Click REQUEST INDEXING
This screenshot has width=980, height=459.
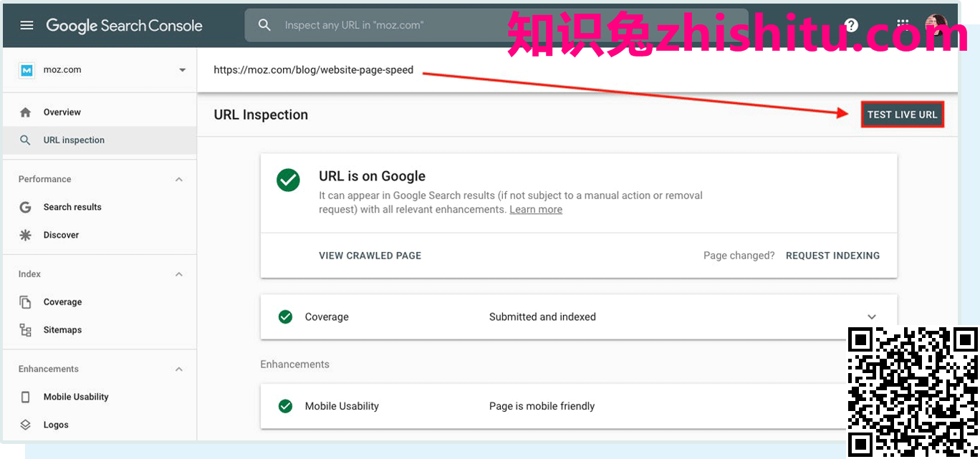[x=832, y=256]
